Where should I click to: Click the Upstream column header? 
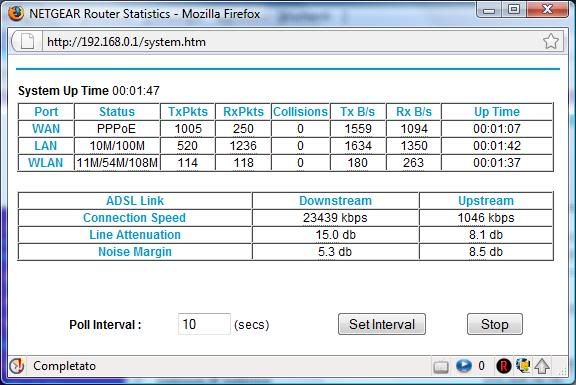(x=486, y=201)
